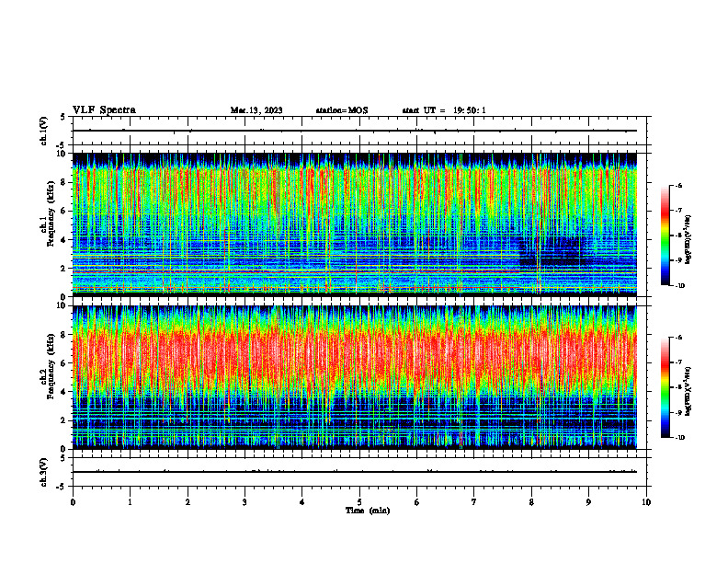Click the time axis tick label "7"
The width and height of the screenshot is (728, 563).
coord(474,502)
